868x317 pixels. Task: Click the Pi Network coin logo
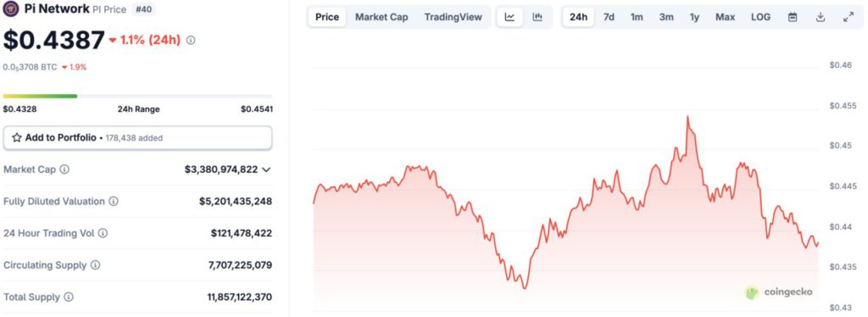[x=11, y=8]
